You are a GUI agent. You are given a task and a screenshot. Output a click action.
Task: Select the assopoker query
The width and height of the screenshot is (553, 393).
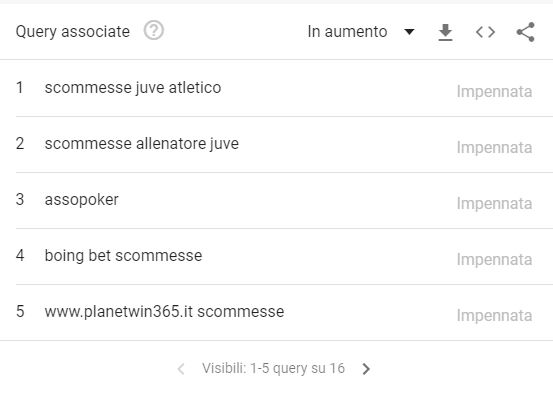[x=81, y=200]
